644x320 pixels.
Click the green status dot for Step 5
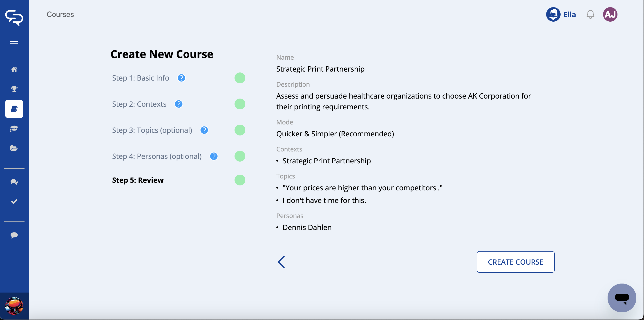tap(240, 180)
